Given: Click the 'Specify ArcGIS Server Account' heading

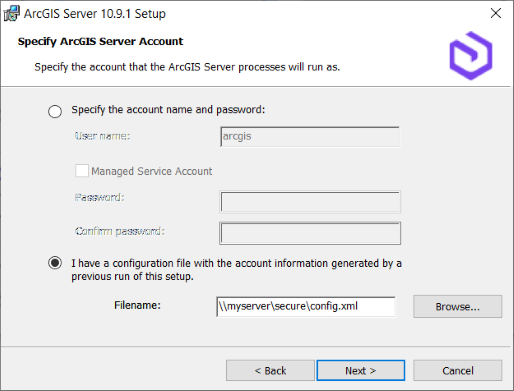Looking at the screenshot, I should click(x=100, y=41).
